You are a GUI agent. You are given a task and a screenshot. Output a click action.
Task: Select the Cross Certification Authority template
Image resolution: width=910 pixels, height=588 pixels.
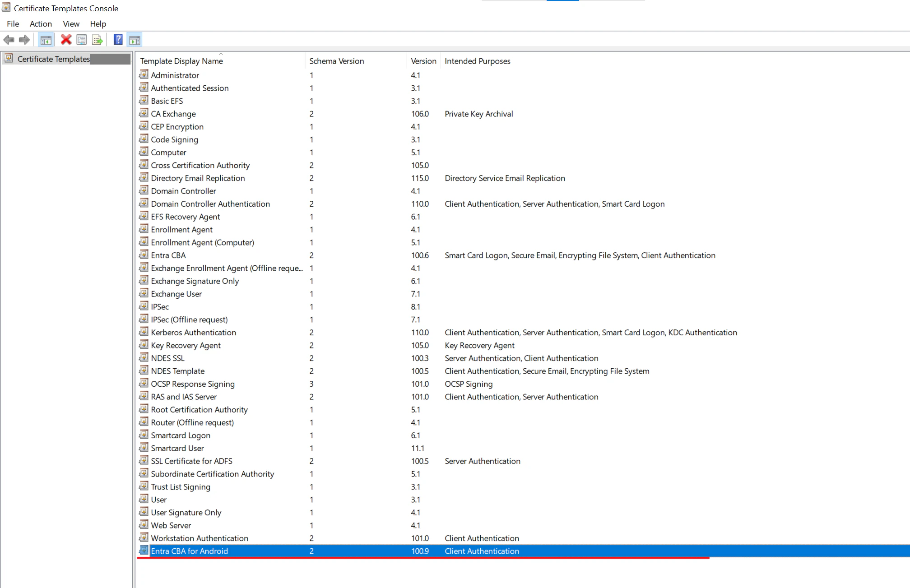pos(200,165)
